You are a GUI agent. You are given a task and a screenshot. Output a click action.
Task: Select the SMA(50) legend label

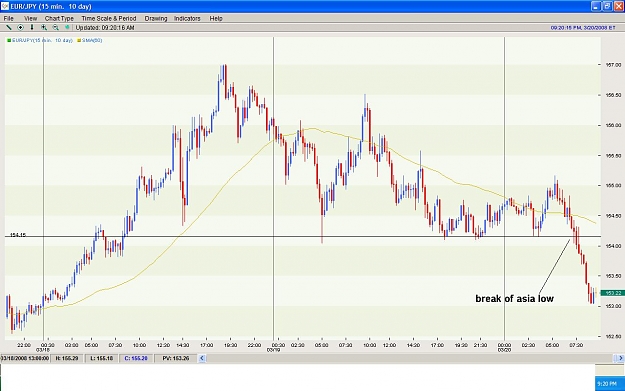tap(92, 40)
